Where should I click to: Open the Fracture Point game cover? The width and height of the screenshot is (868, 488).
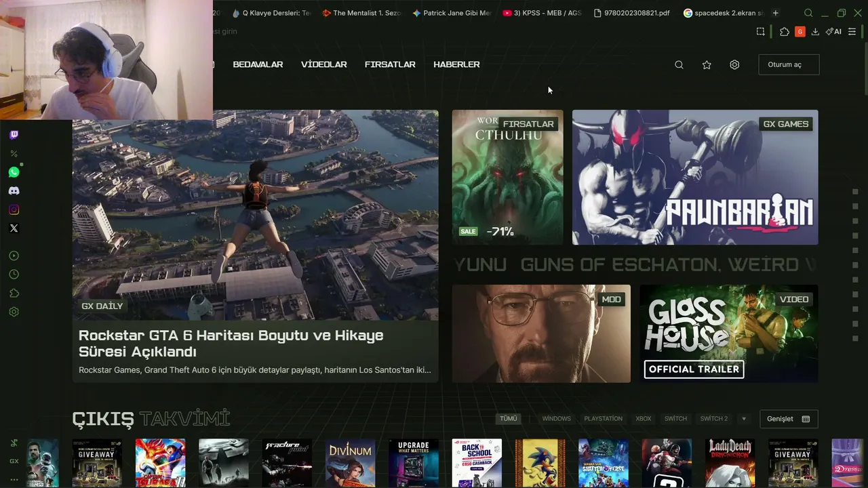click(287, 463)
